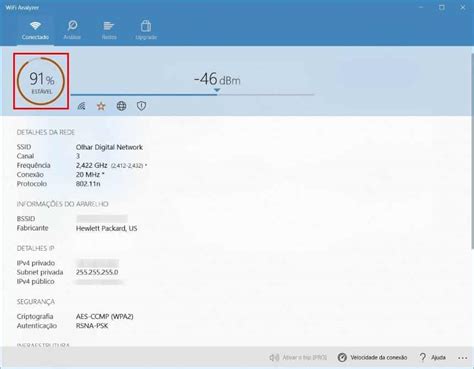This screenshot has width=474, height=369.
Task: Open Velocidade da conexão speed test
Action: click(x=372, y=357)
